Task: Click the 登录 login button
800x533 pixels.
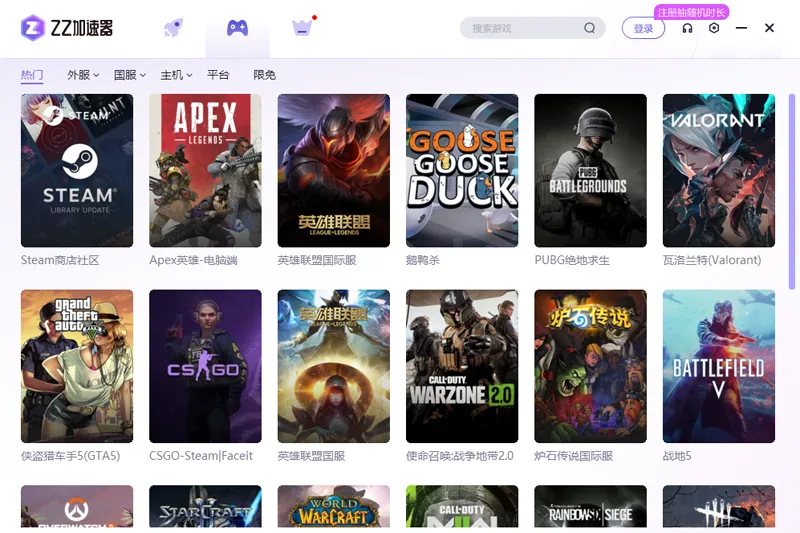Action: click(643, 29)
